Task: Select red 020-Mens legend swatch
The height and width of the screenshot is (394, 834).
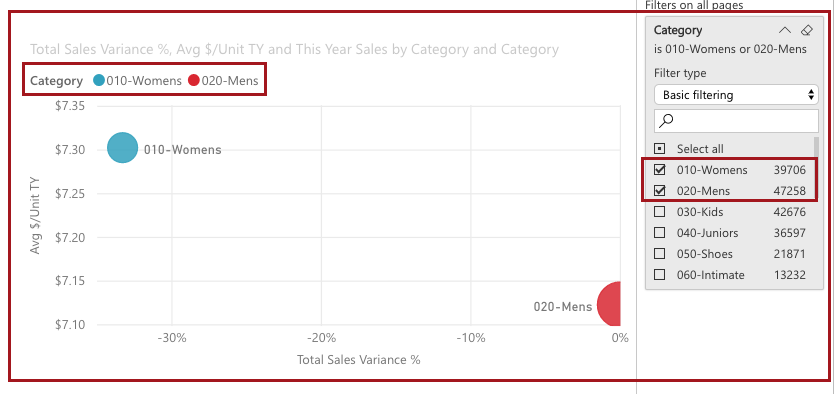Action: (194, 81)
